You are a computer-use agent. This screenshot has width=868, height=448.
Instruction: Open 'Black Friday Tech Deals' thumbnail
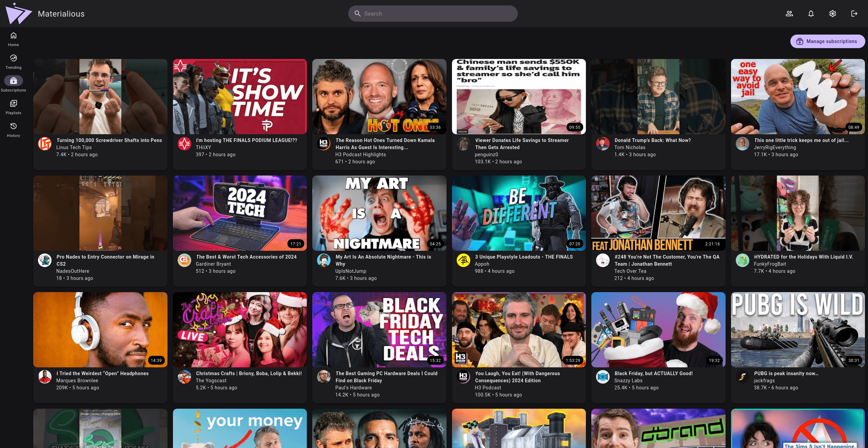point(379,329)
